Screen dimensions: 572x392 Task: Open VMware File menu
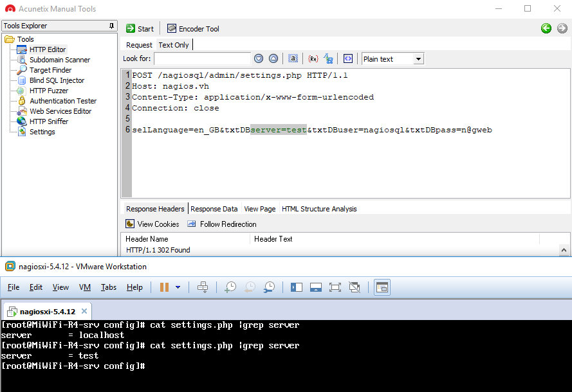point(14,287)
